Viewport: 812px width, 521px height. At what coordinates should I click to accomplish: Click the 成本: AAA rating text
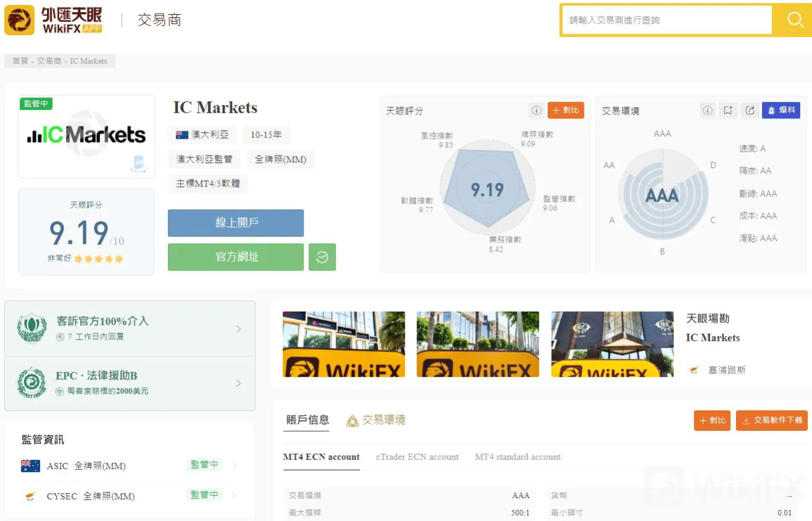click(758, 216)
